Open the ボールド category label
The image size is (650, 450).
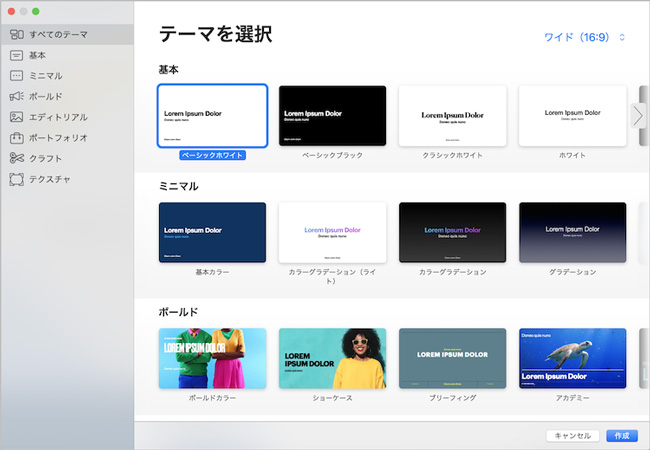click(46, 97)
